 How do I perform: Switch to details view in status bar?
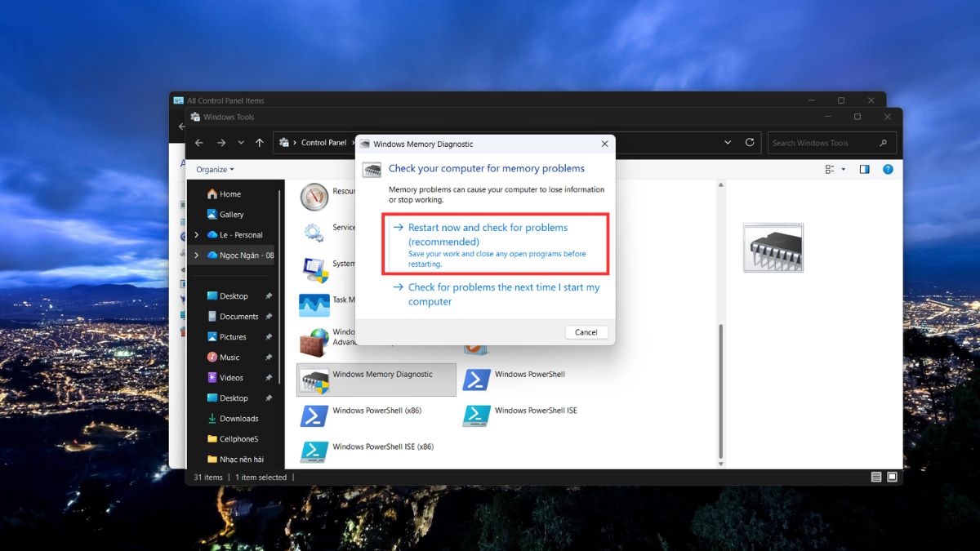[876, 477]
